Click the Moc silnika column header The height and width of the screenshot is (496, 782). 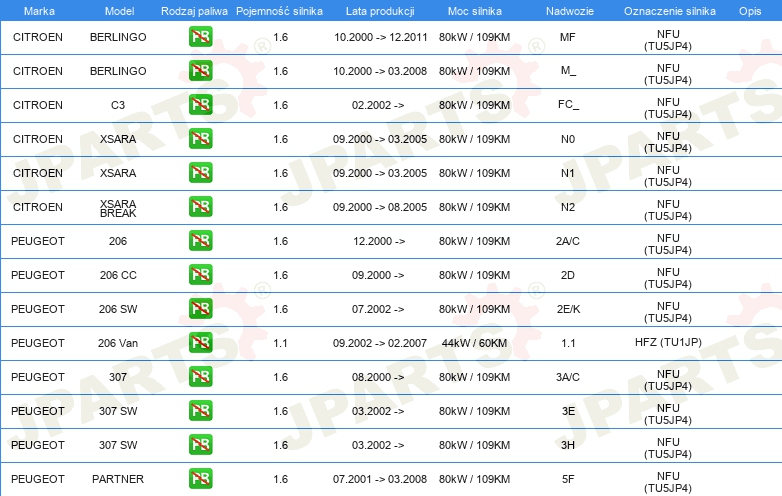474,10
